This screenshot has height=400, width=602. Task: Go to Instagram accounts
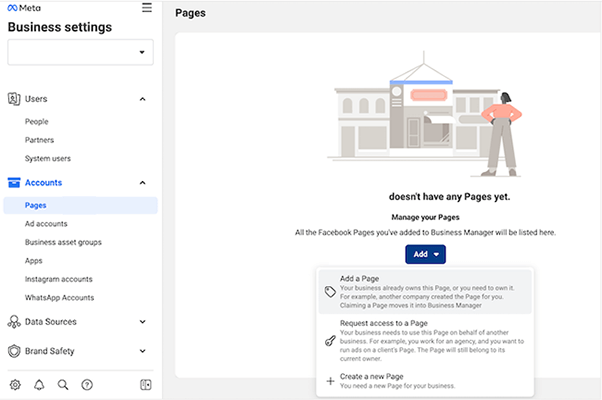click(x=59, y=279)
